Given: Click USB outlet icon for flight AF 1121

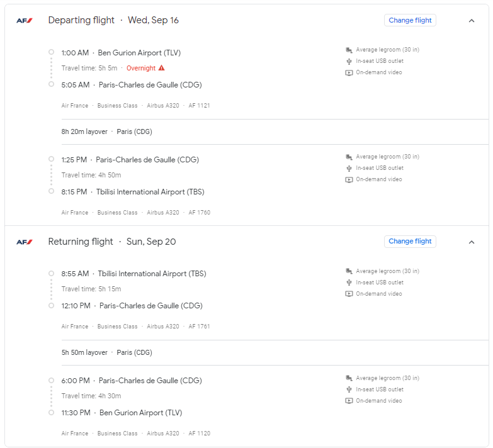Looking at the screenshot, I should (349, 61).
